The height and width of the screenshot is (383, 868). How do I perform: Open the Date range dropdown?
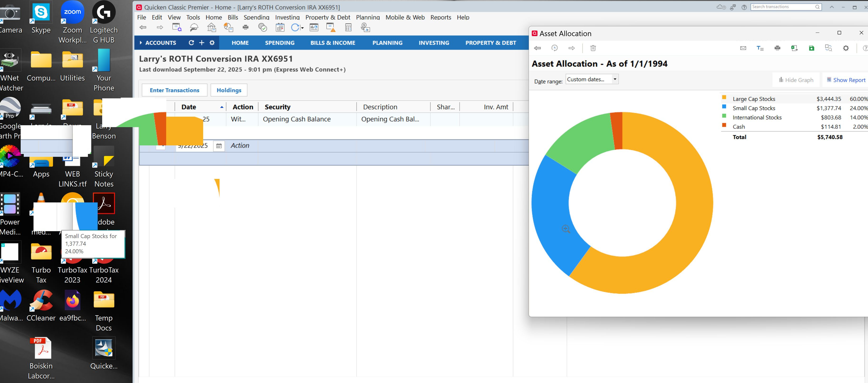(615, 79)
